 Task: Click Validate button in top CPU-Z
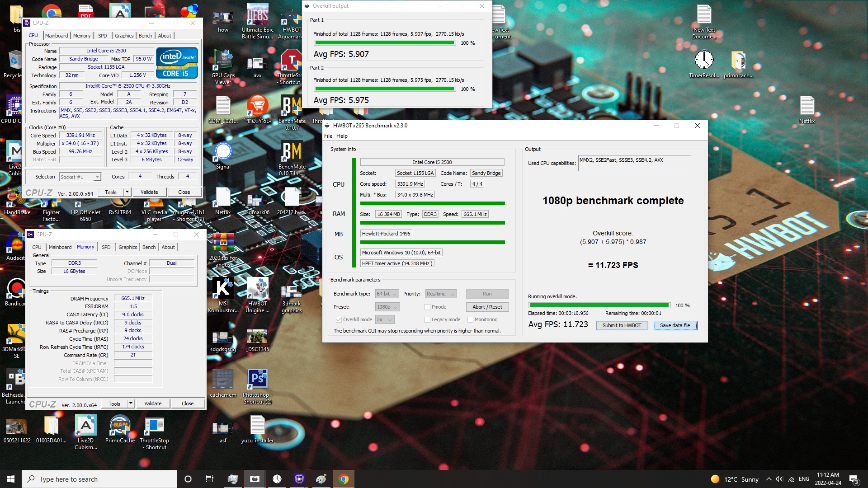tap(149, 192)
